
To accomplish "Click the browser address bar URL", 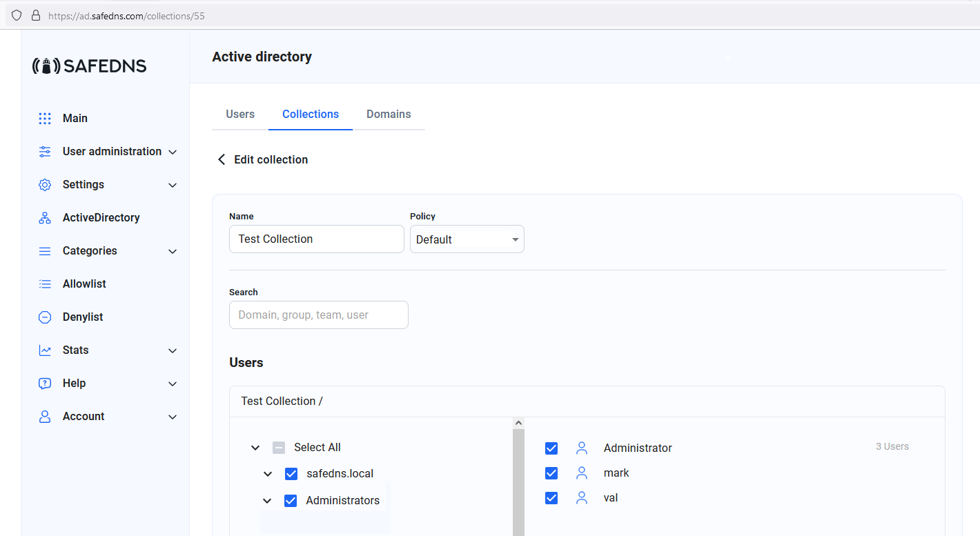I will [x=126, y=15].
